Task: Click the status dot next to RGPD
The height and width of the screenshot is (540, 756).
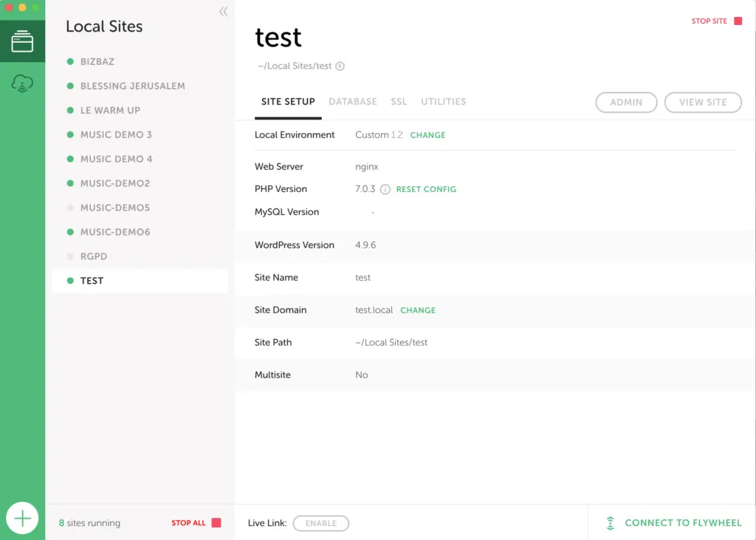Action: (70, 256)
